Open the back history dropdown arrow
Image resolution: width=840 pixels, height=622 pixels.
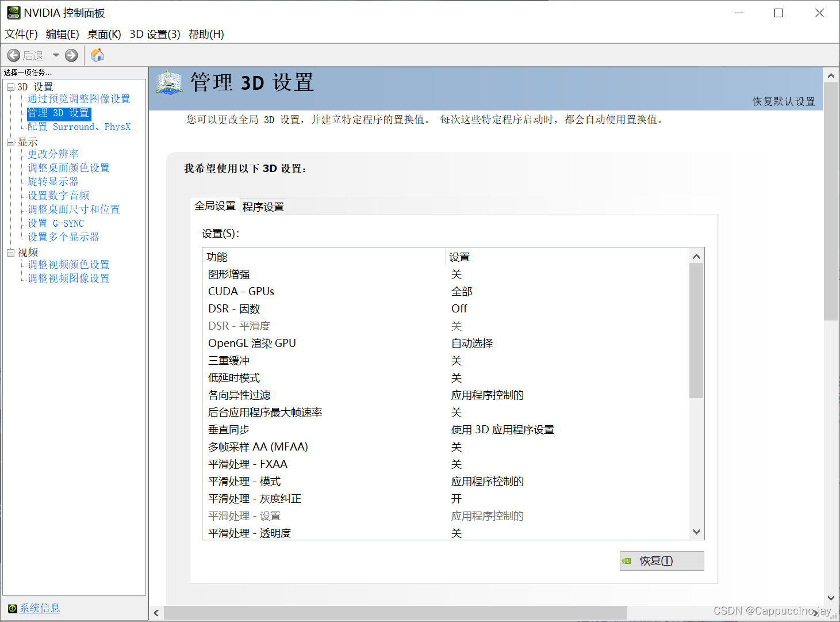[56, 55]
